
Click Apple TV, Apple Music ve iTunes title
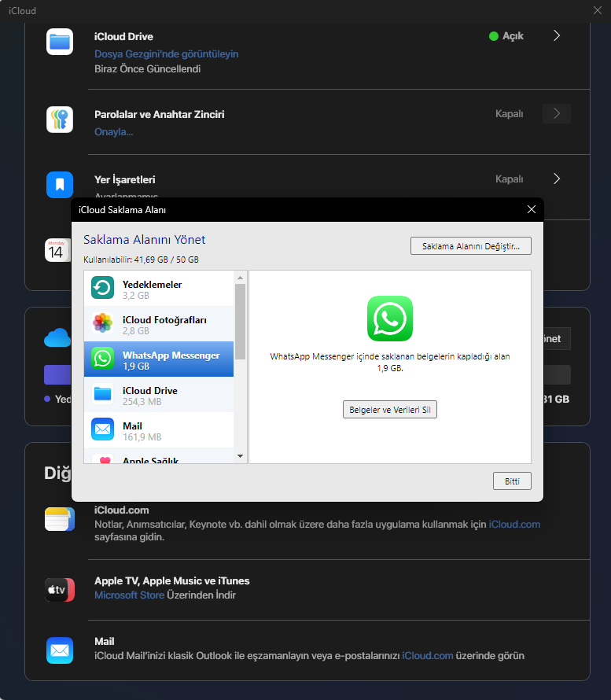point(172,580)
